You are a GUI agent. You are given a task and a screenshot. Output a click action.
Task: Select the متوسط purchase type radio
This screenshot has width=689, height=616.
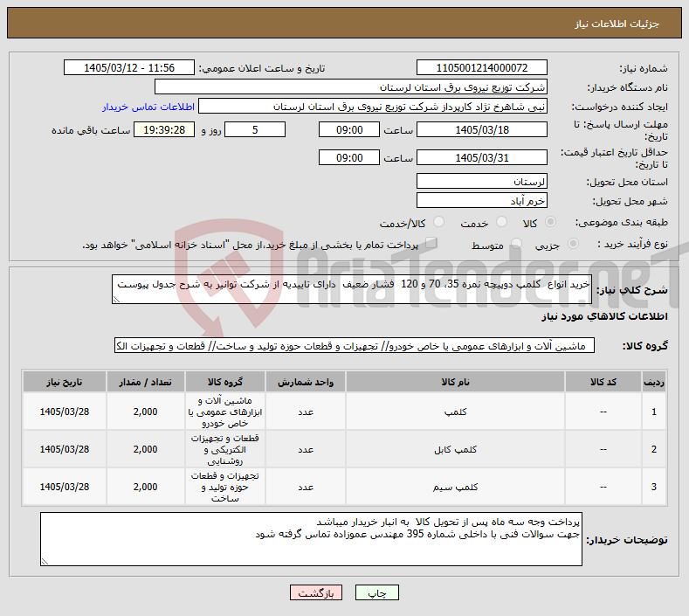[517, 243]
